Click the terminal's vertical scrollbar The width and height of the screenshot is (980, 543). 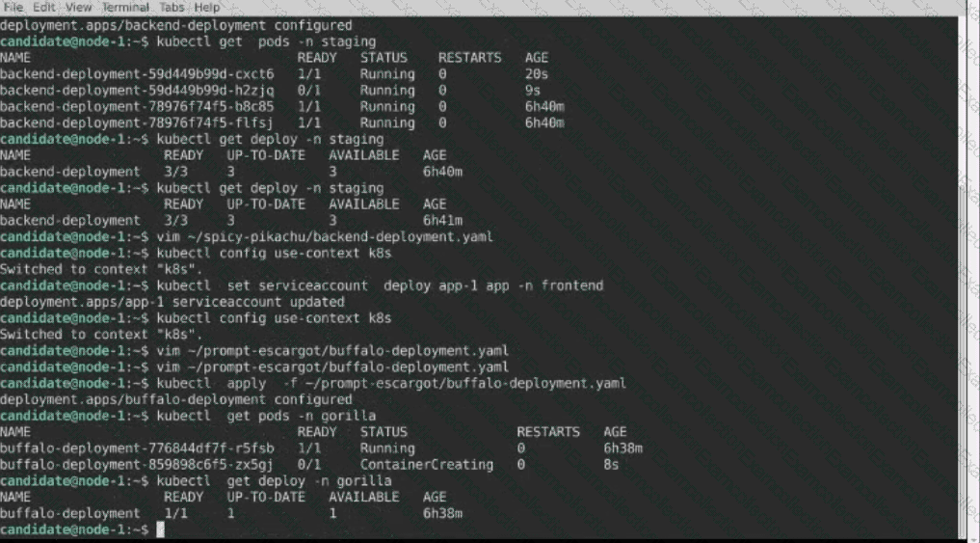point(970,270)
